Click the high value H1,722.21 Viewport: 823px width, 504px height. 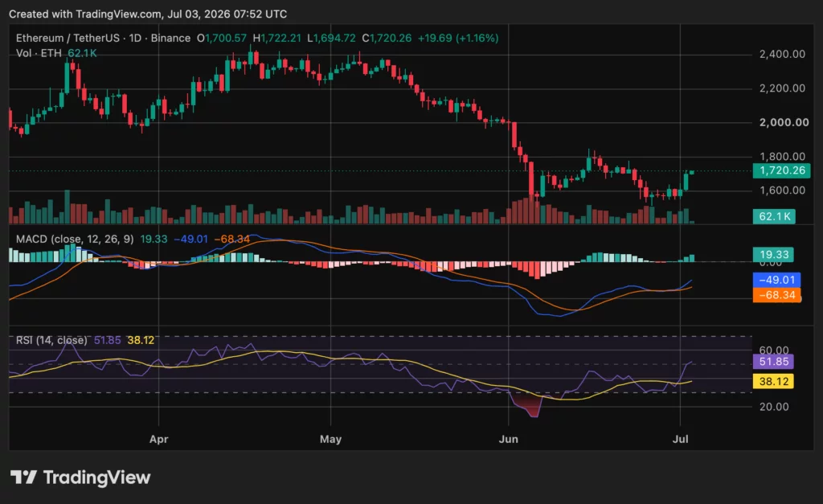tap(277, 38)
